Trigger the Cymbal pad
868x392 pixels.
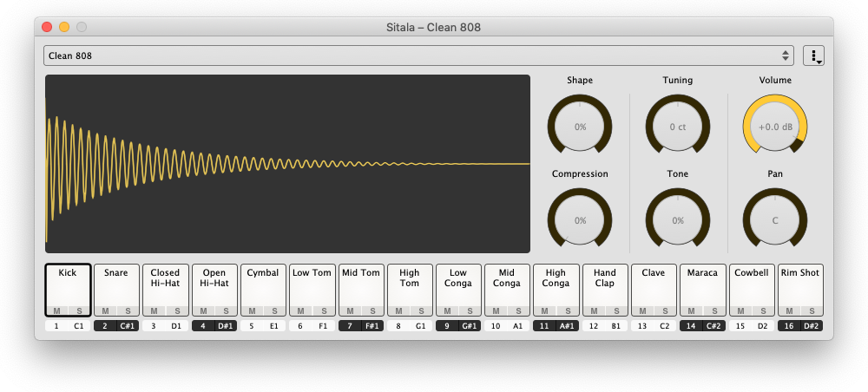(x=263, y=288)
